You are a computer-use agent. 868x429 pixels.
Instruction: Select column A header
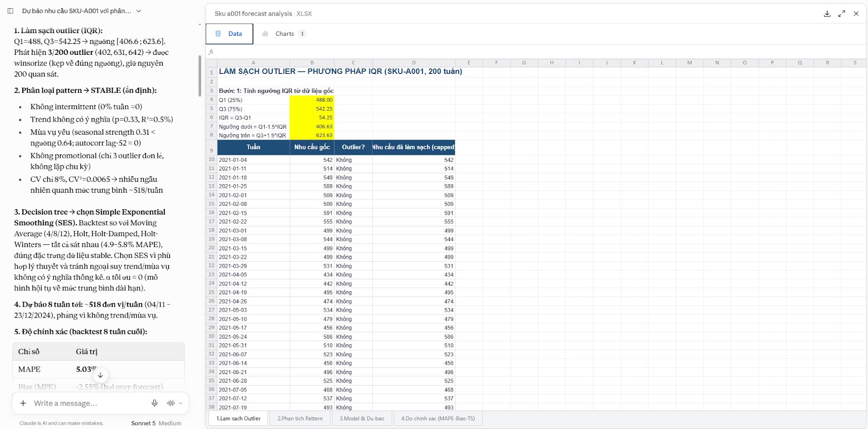[253, 63]
